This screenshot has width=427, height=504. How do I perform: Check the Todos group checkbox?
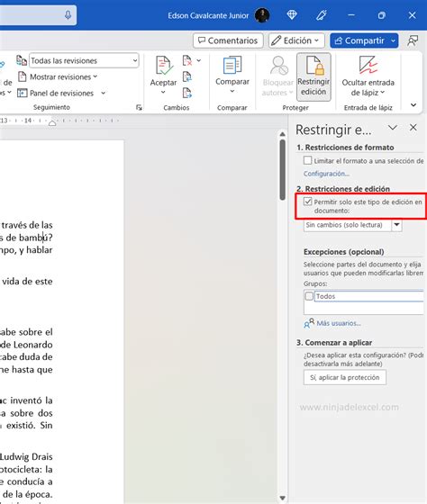(x=309, y=296)
